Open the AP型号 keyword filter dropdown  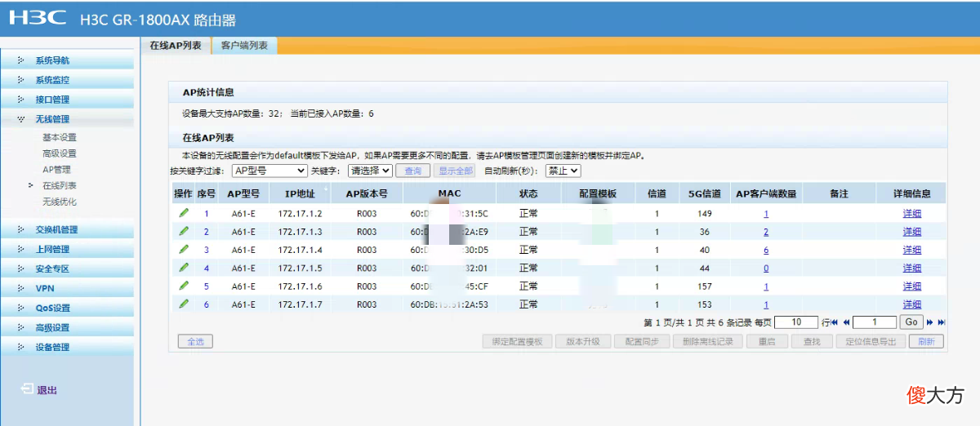(269, 171)
